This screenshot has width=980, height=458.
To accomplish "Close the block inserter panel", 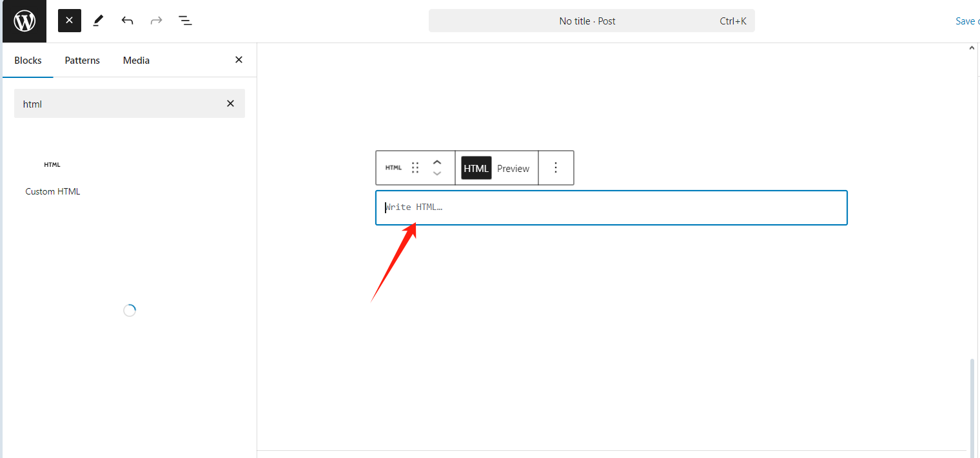I will pyautogui.click(x=239, y=59).
